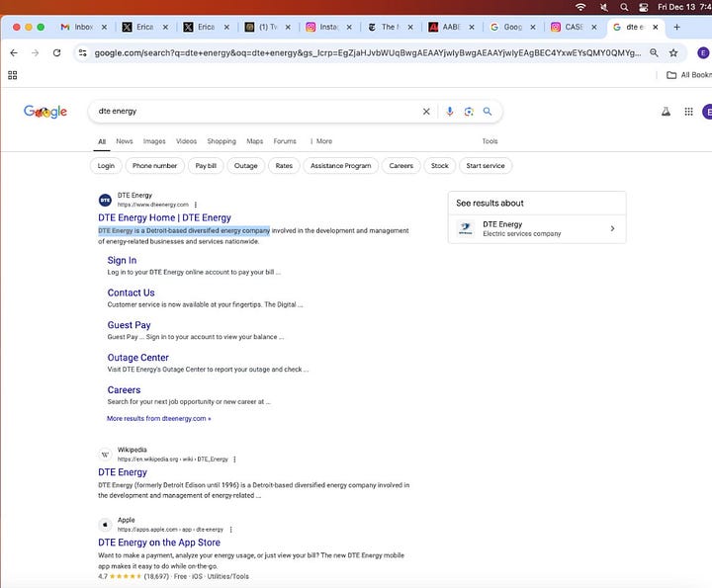Click the muted sound icon in menu bar

pyautogui.click(x=604, y=7)
